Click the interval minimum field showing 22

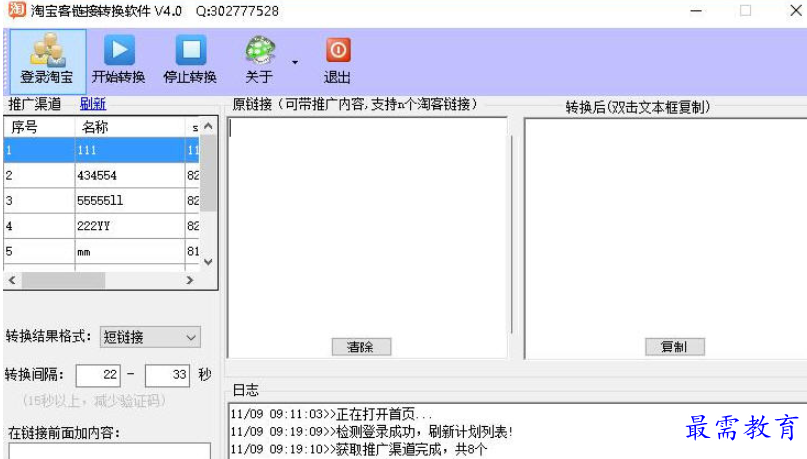point(98,375)
